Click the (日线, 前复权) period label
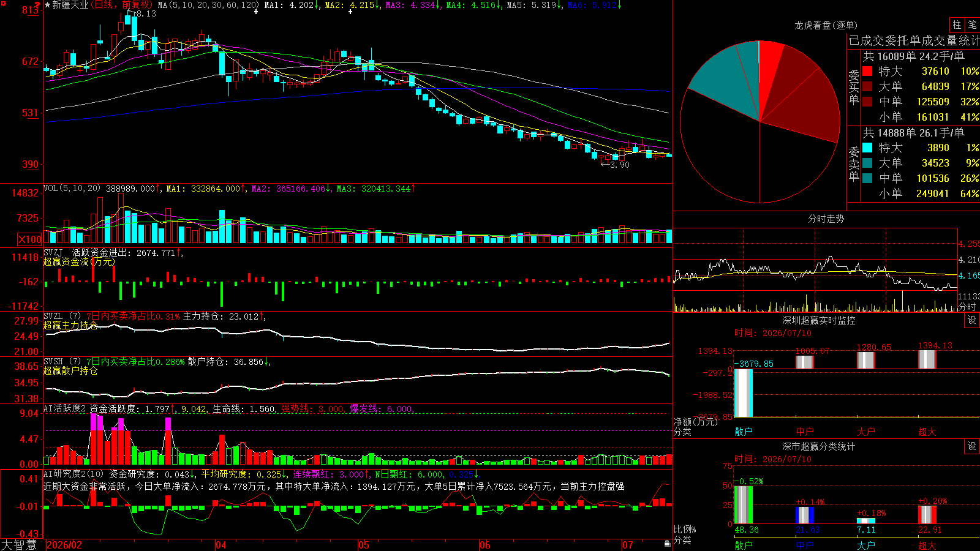The height and width of the screenshot is (551, 980). 121,5
